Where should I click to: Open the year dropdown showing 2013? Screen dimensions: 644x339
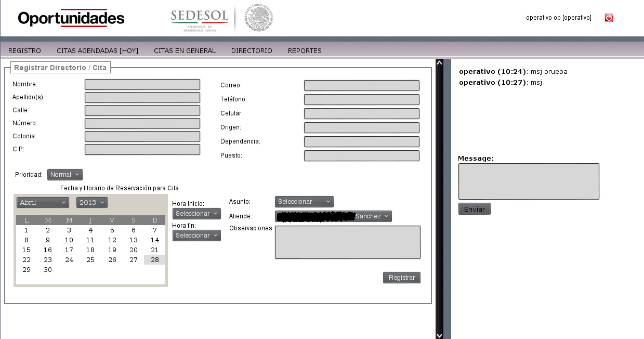pyautogui.click(x=91, y=202)
